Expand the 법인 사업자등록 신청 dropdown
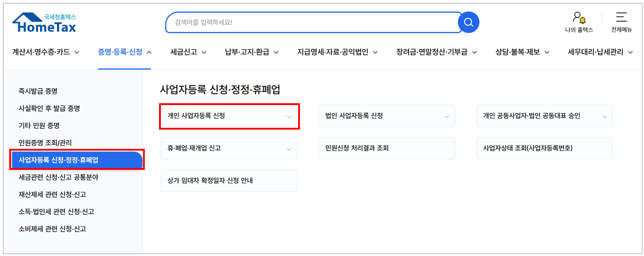This screenshot has height=256, width=644. 447,116
